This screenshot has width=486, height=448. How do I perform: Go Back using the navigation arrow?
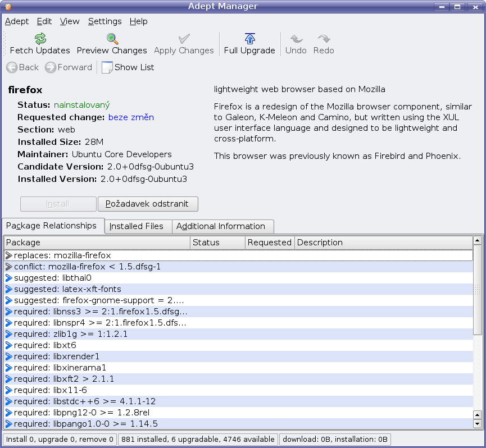(x=12, y=67)
